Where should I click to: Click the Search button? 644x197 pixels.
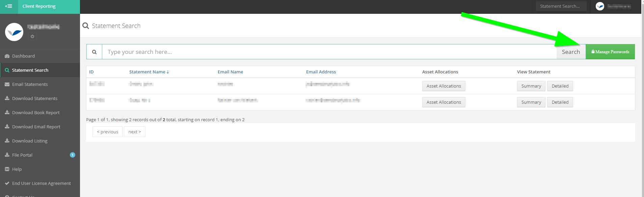(x=571, y=52)
